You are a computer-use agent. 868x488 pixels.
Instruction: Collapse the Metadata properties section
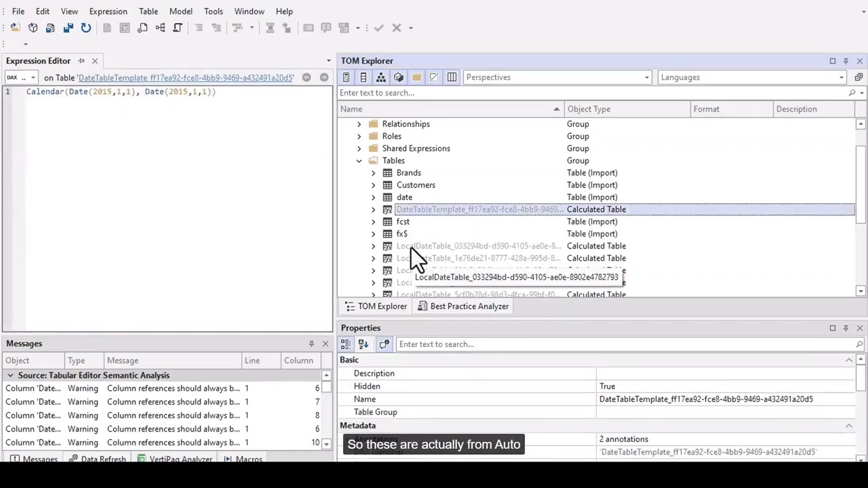tap(848, 426)
